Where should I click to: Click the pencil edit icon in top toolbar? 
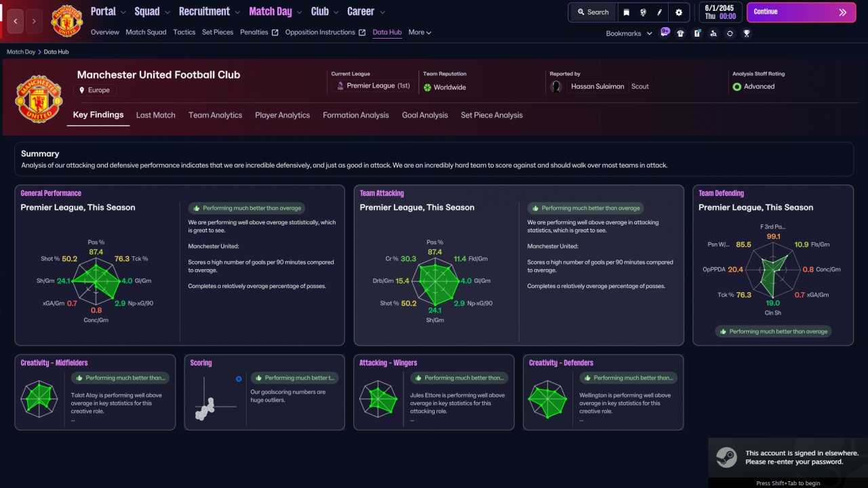point(660,12)
